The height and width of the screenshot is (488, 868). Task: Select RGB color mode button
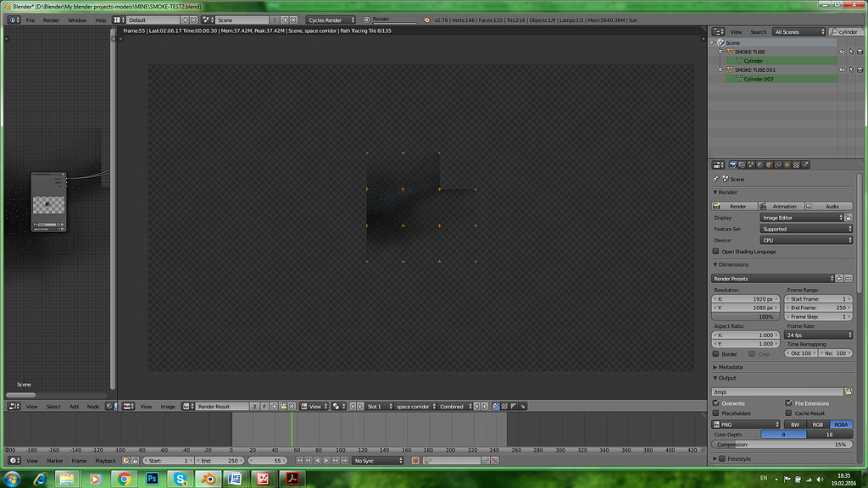point(818,425)
